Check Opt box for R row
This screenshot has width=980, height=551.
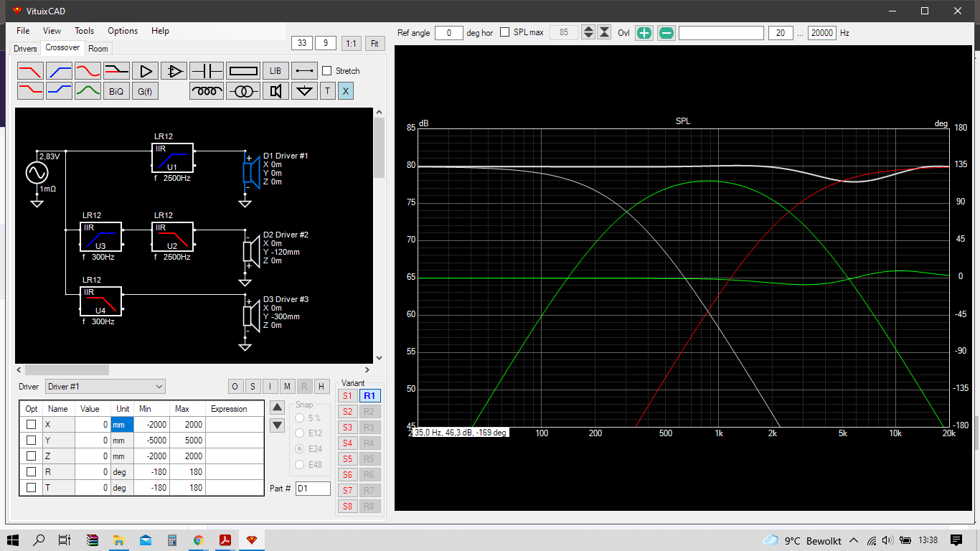pyautogui.click(x=31, y=471)
